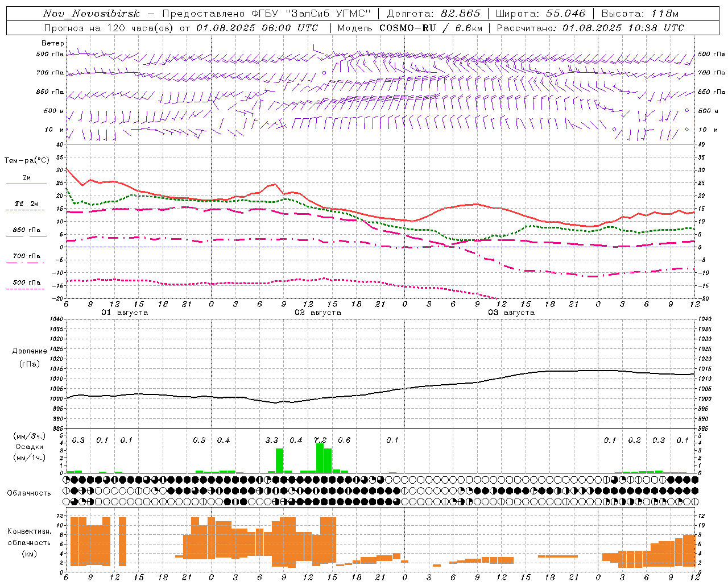Click the Долгота: 82.865 longitude value
728x582 pixels.
tap(433, 14)
